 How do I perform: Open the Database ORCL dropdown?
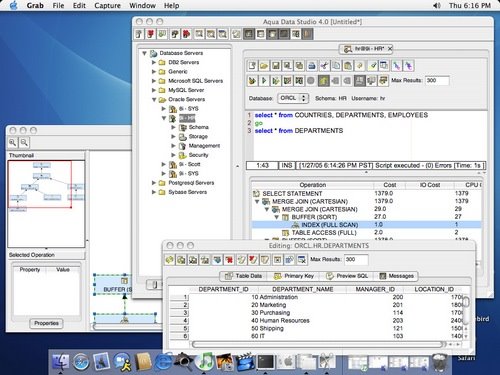click(293, 98)
